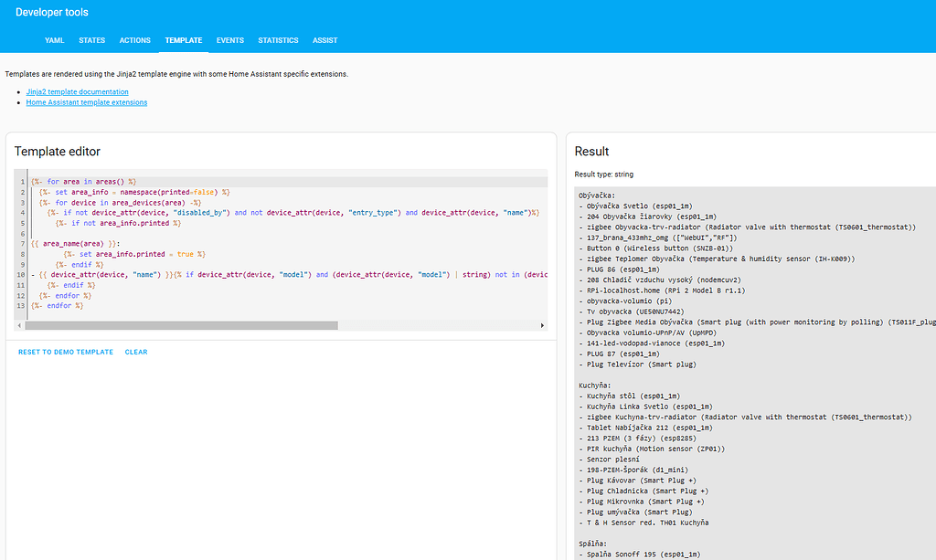This screenshot has height=560, width=936.
Task: Switch to the STATISTICS tab
Action: click(x=278, y=40)
